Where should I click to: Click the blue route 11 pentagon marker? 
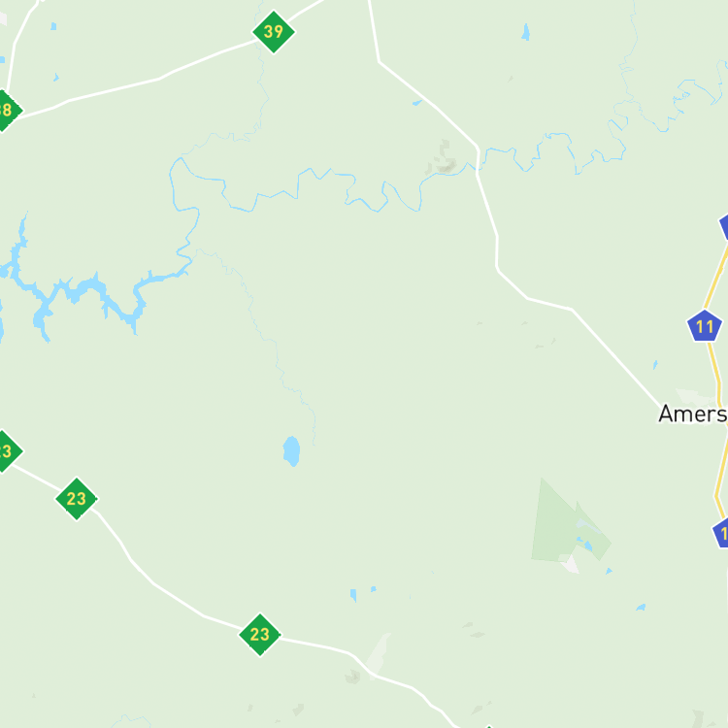705,326
